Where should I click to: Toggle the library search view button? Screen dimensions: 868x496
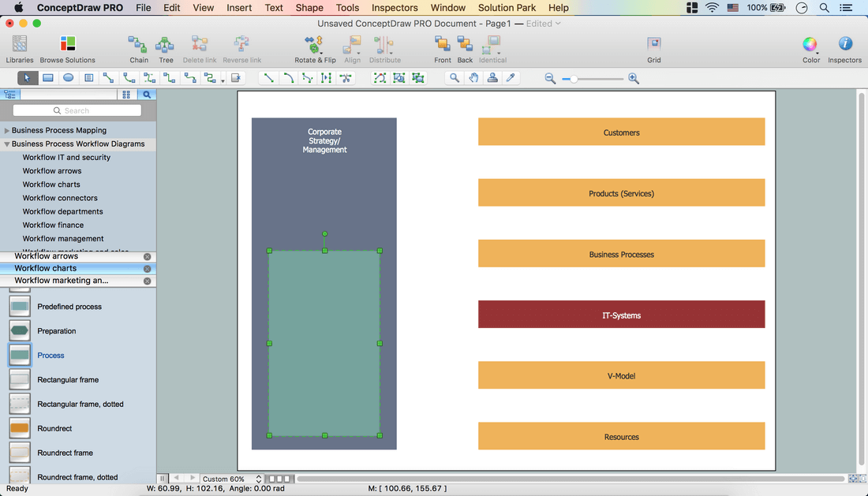(x=147, y=95)
